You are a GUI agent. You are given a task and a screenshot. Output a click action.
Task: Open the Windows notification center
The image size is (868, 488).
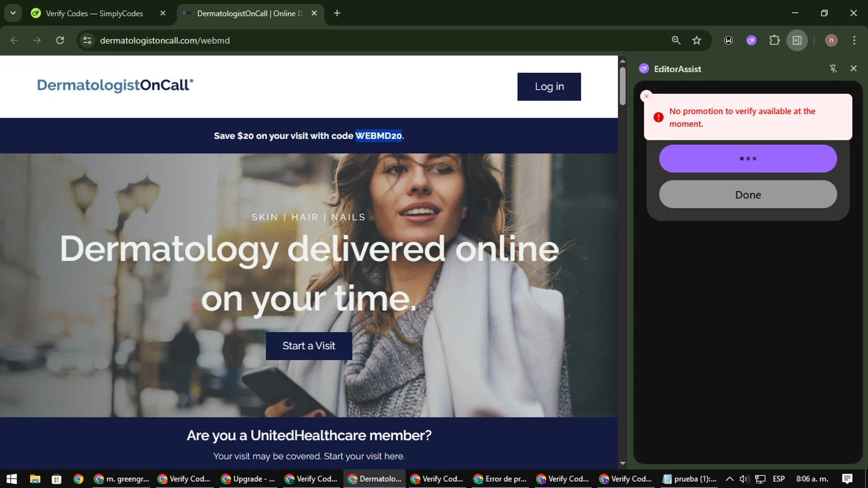[847, 479]
